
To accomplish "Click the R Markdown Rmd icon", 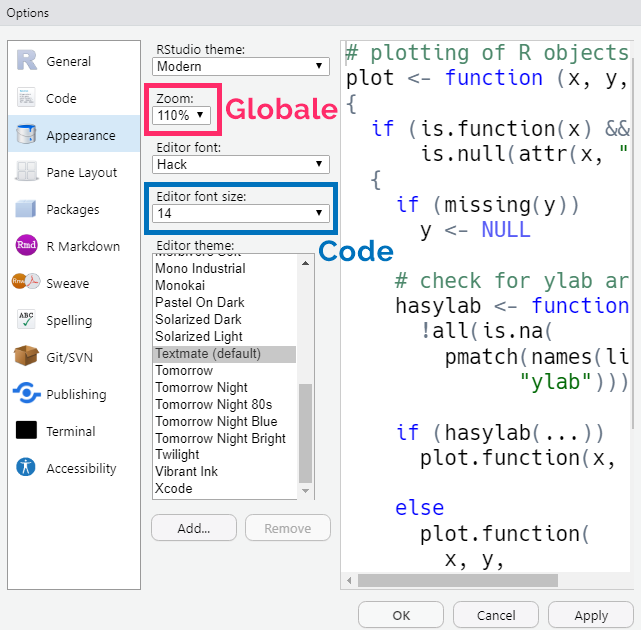I will tap(27, 245).
